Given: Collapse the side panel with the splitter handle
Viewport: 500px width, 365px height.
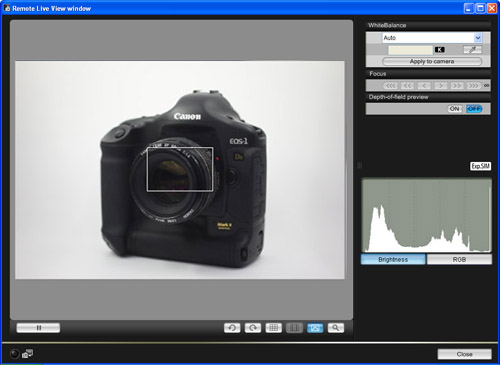Looking at the screenshot, I should pyautogui.click(x=359, y=165).
